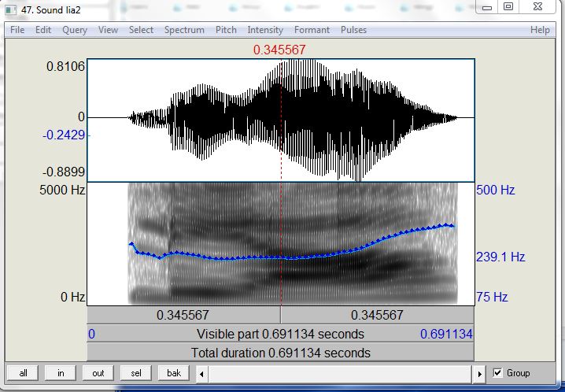
Task: Open the View menu
Action: [x=108, y=30]
